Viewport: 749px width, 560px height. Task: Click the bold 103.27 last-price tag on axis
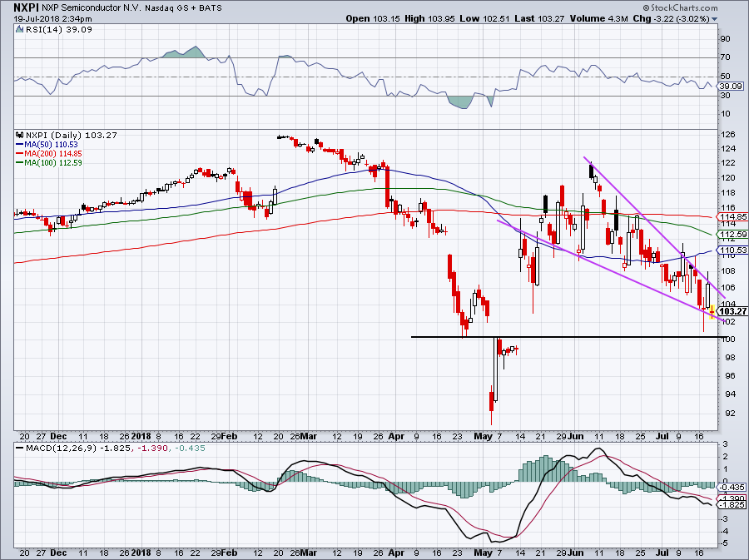click(732, 312)
